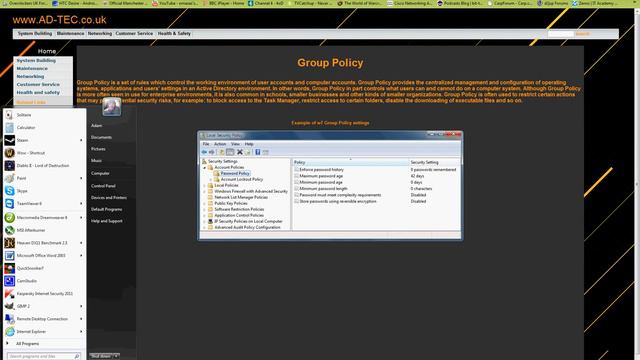Click the Show/Hide console tree toolbar icon
Screen dimensions: 640x360
click(x=230, y=152)
